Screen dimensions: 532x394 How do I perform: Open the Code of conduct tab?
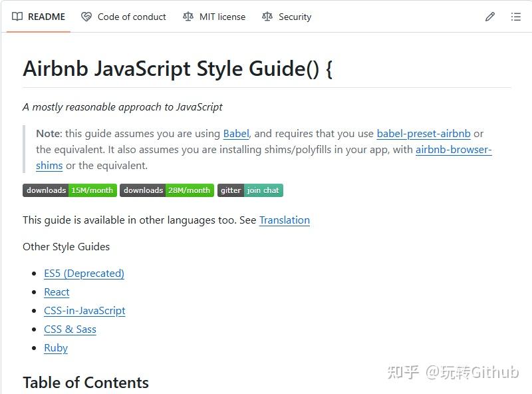coord(124,17)
